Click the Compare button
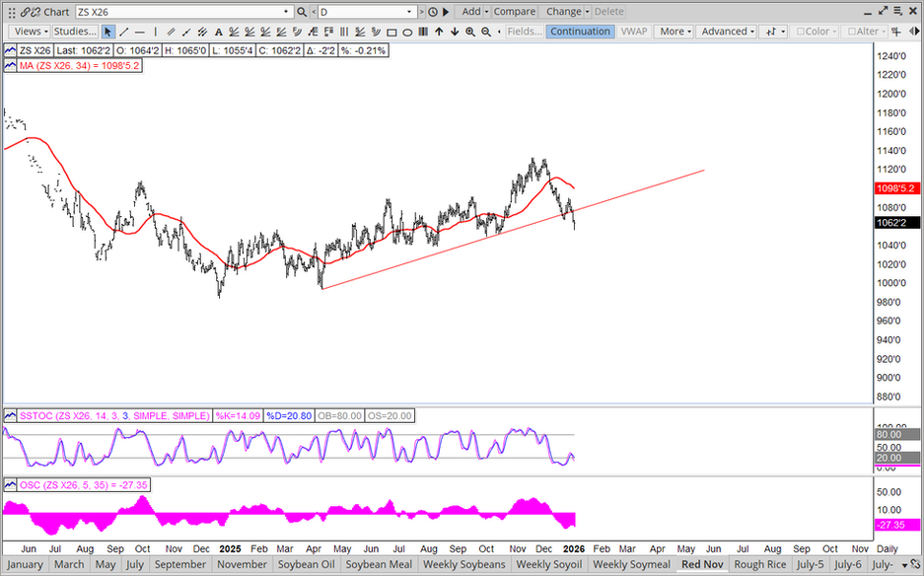 click(515, 12)
